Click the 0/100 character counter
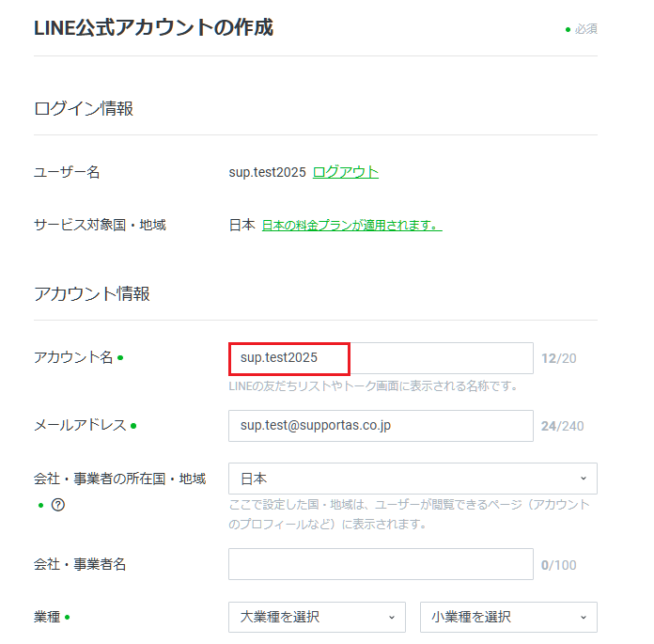This screenshot has width=654, height=644. coord(559,565)
